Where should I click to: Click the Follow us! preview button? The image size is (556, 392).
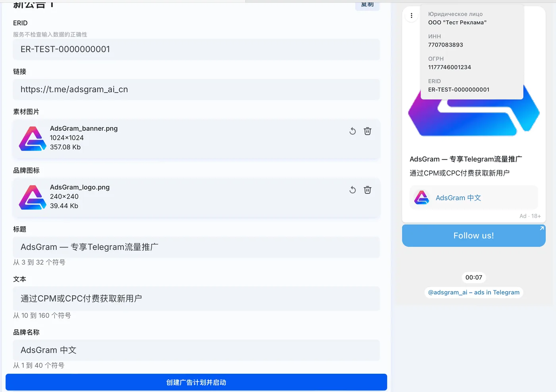coord(474,236)
